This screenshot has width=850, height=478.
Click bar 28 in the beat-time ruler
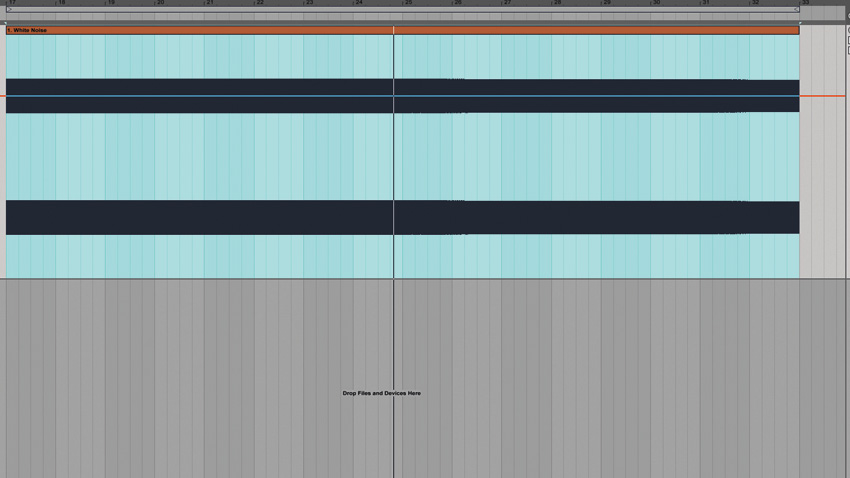coord(557,3)
